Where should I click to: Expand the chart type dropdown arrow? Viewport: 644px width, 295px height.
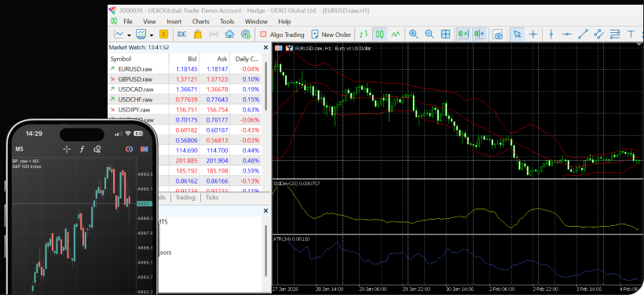coord(129,35)
